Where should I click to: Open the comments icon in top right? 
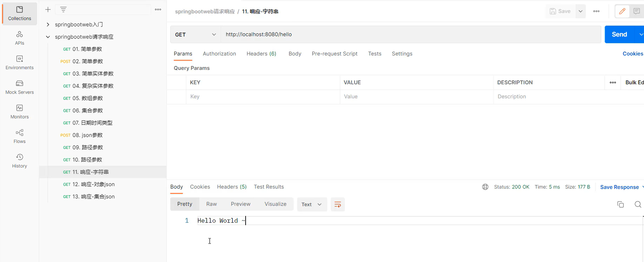pyautogui.click(x=637, y=11)
